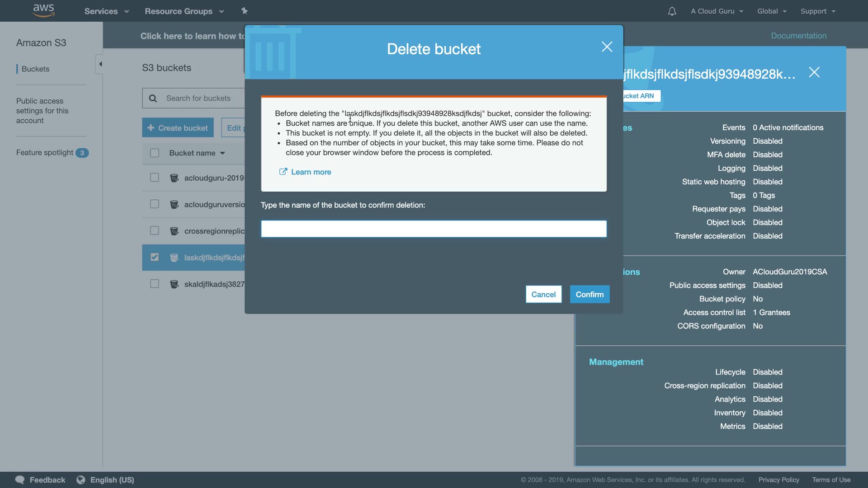Screen dimensions: 868x488
Task: Toggle the select-all Bucket name checkbox
Action: coord(155,153)
